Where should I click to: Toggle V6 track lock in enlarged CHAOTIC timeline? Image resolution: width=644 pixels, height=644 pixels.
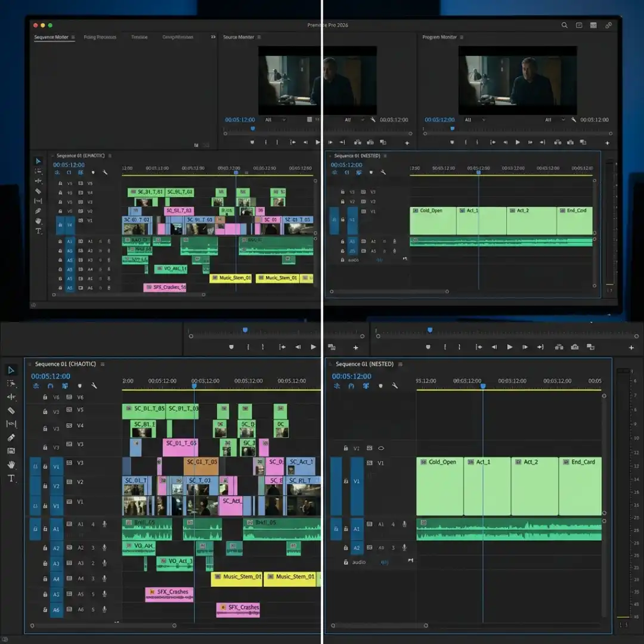[45, 397]
